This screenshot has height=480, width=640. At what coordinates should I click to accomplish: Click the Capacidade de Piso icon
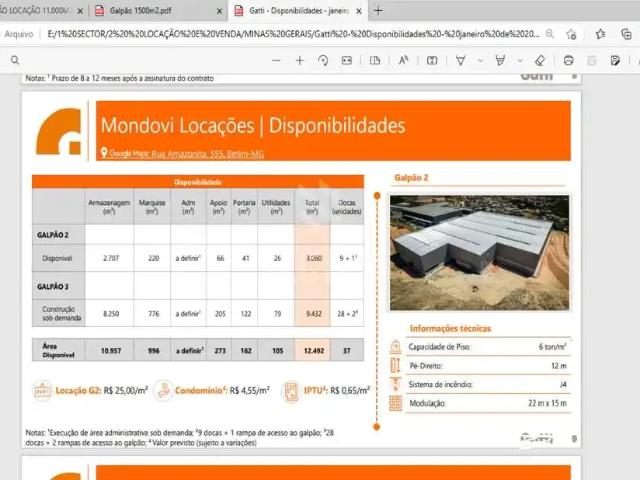[x=395, y=347]
